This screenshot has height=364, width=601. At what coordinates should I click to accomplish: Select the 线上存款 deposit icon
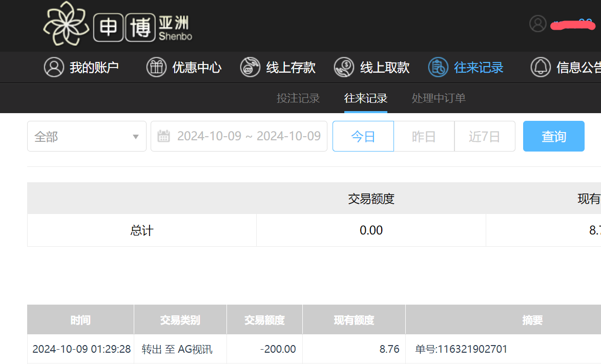[250, 67]
